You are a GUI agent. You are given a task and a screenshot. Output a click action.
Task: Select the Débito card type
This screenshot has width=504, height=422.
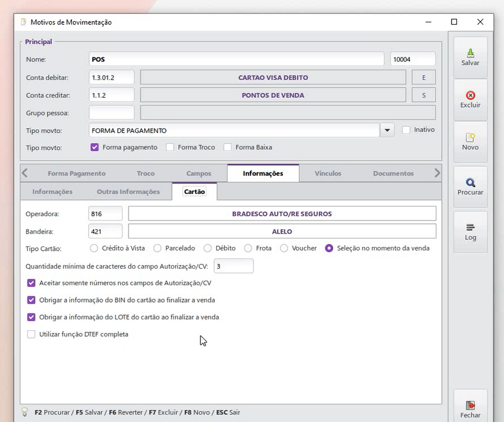click(208, 248)
